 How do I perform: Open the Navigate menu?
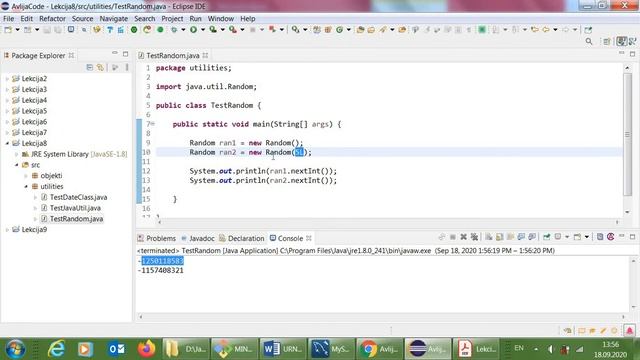pos(113,19)
